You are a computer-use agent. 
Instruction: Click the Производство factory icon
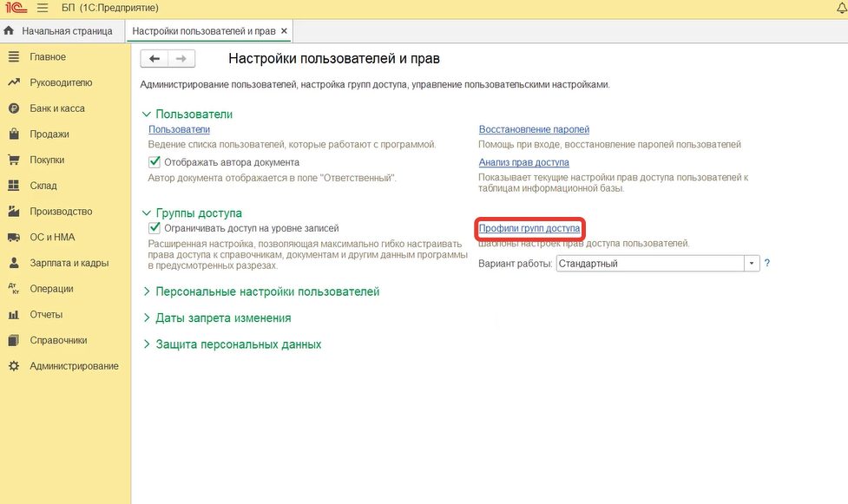13,212
